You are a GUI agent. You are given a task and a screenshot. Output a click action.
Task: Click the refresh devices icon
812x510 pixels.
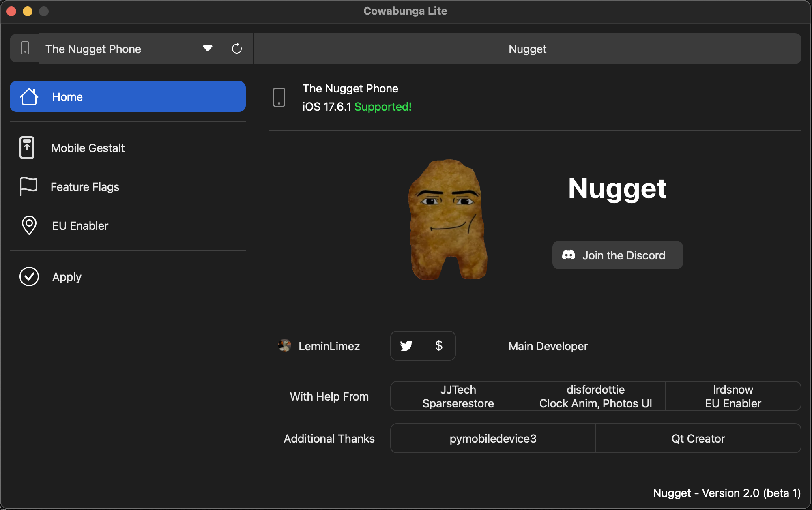(x=237, y=49)
